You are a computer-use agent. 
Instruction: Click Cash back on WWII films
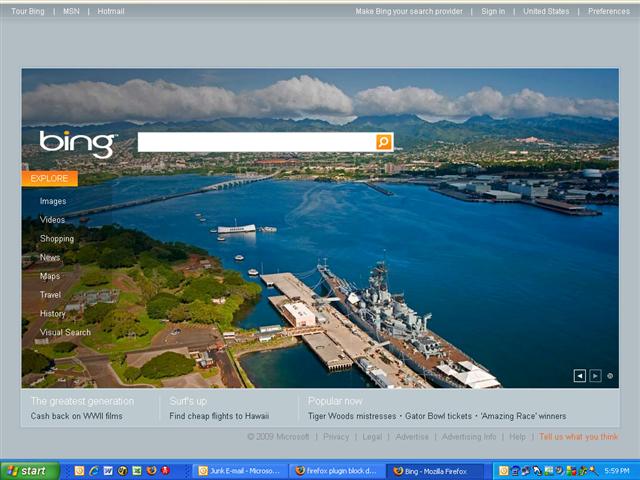[76, 416]
